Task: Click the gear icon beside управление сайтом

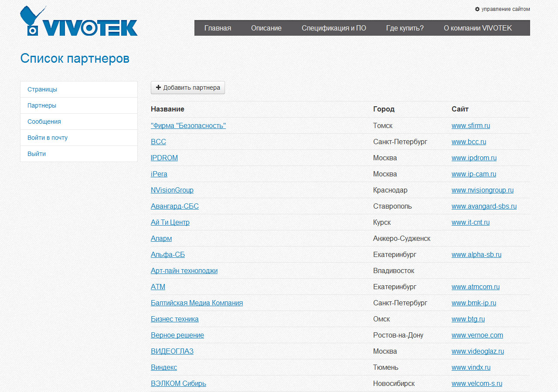Action: click(x=477, y=9)
